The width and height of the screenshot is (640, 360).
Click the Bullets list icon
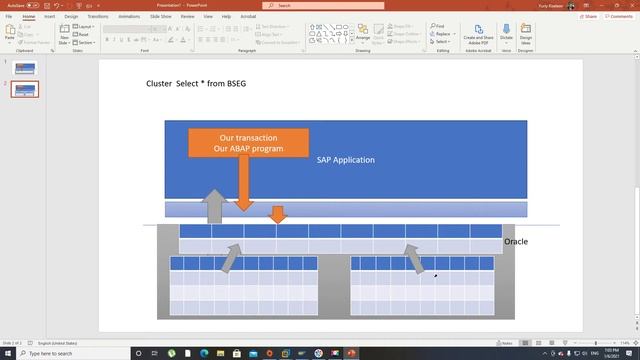200,29
